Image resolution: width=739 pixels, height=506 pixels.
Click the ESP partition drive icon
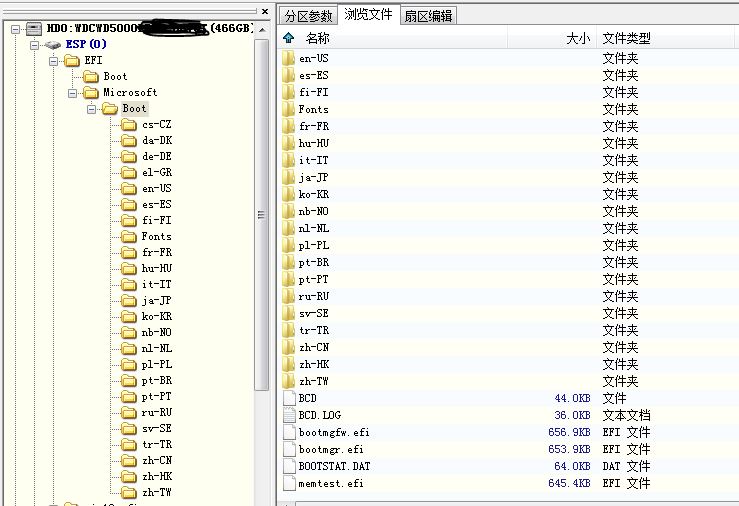pyautogui.click(x=53, y=45)
